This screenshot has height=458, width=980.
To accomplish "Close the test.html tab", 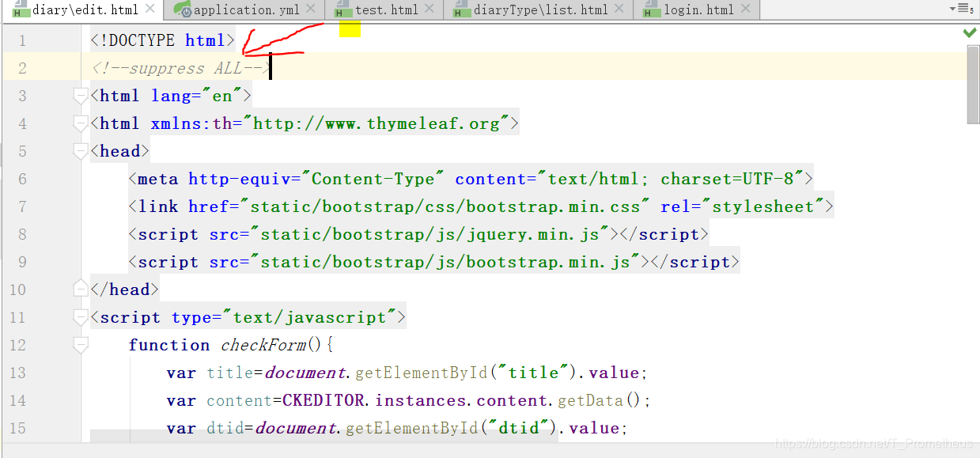I will pos(430,9).
